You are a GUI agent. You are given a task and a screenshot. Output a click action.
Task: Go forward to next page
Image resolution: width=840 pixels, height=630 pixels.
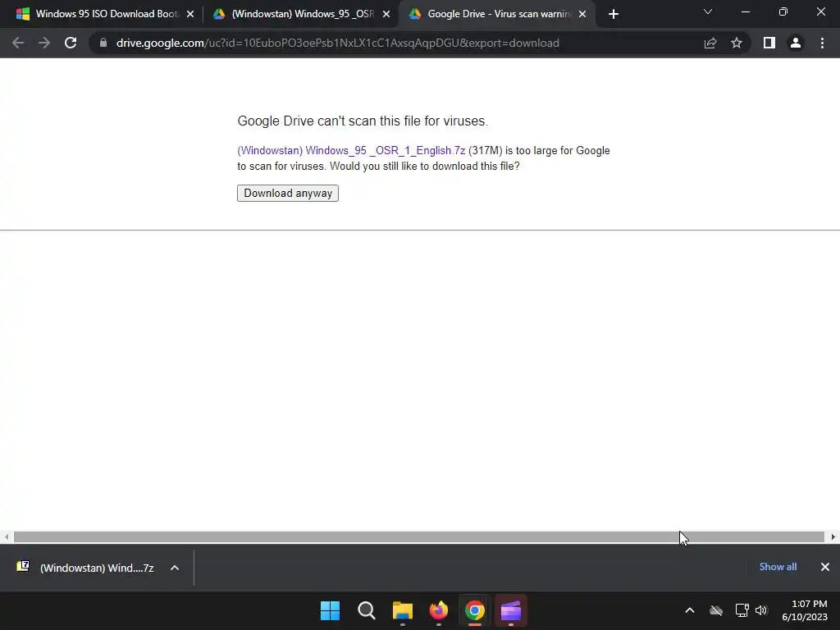pos(44,43)
